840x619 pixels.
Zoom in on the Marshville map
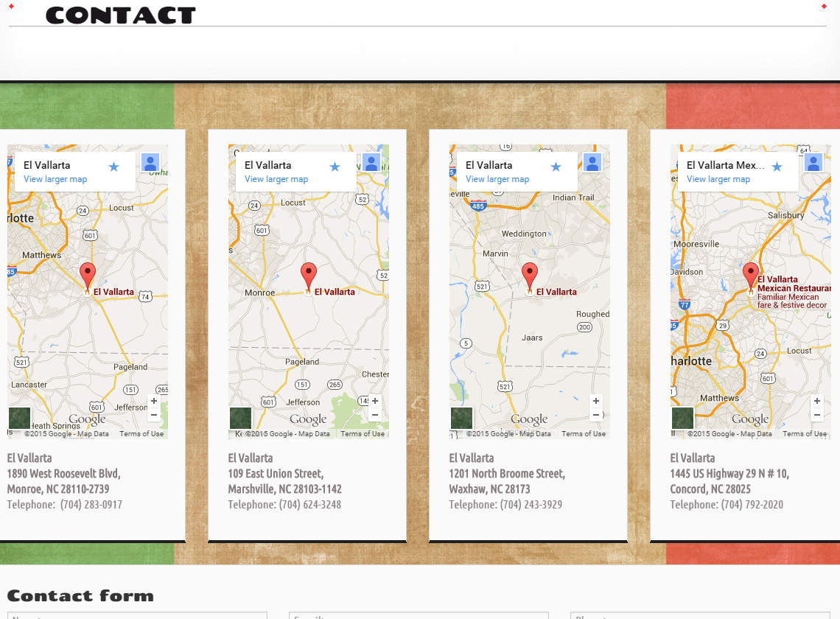tap(375, 401)
